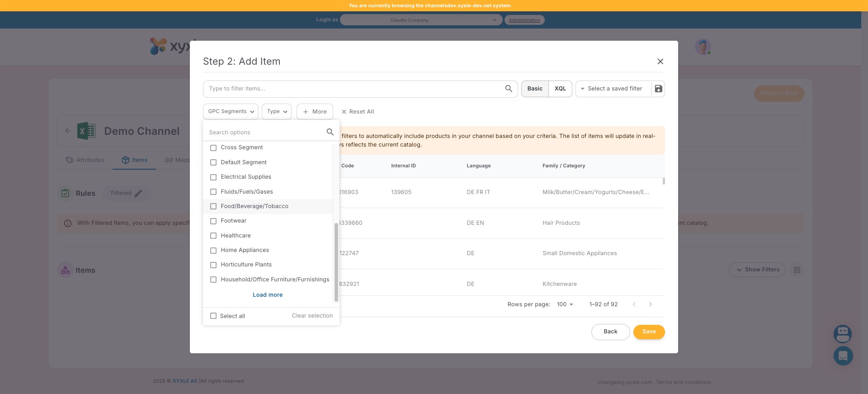Open the Select a saved filter dropdown
Viewport: 868px width, 394px height.
tap(614, 89)
